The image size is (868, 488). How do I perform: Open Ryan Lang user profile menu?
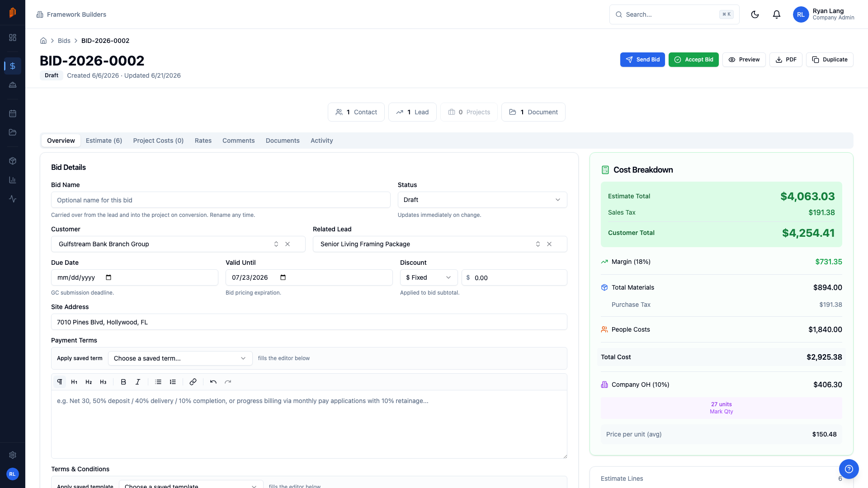click(824, 14)
